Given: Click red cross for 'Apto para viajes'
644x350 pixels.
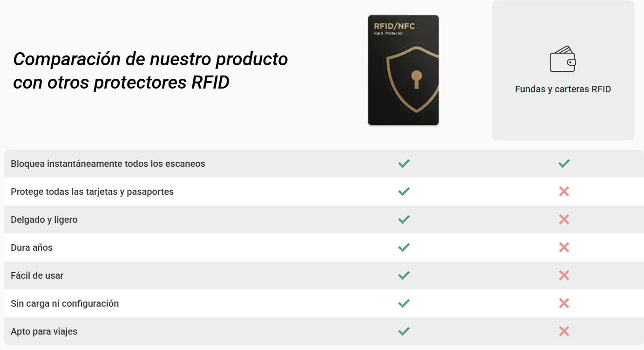Looking at the screenshot, I should (x=564, y=331).
